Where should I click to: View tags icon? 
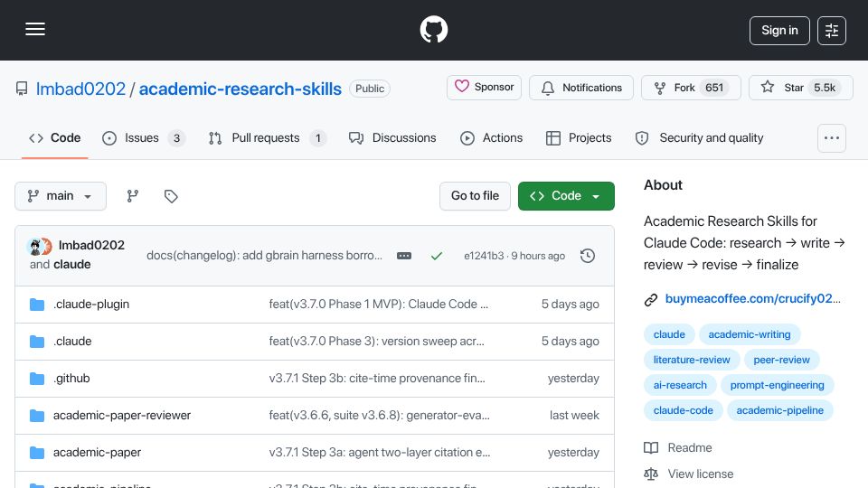click(x=171, y=196)
